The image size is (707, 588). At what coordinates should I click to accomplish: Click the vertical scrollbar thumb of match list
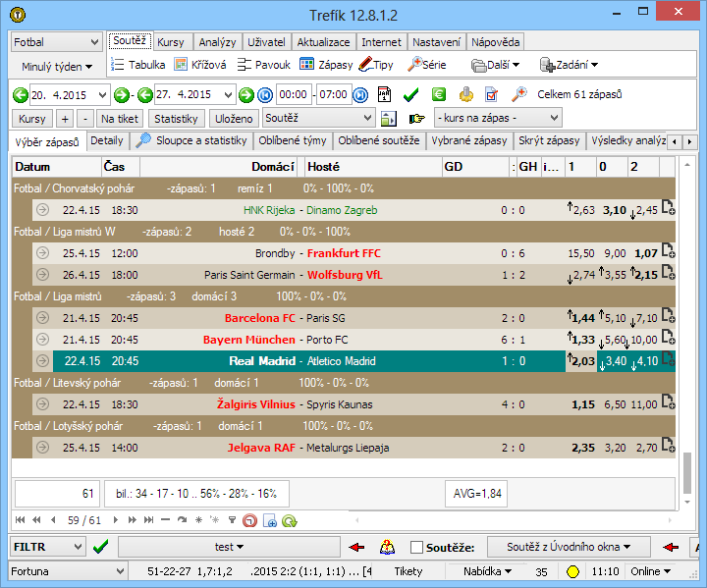pyautogui.click(x=687, y=473)
